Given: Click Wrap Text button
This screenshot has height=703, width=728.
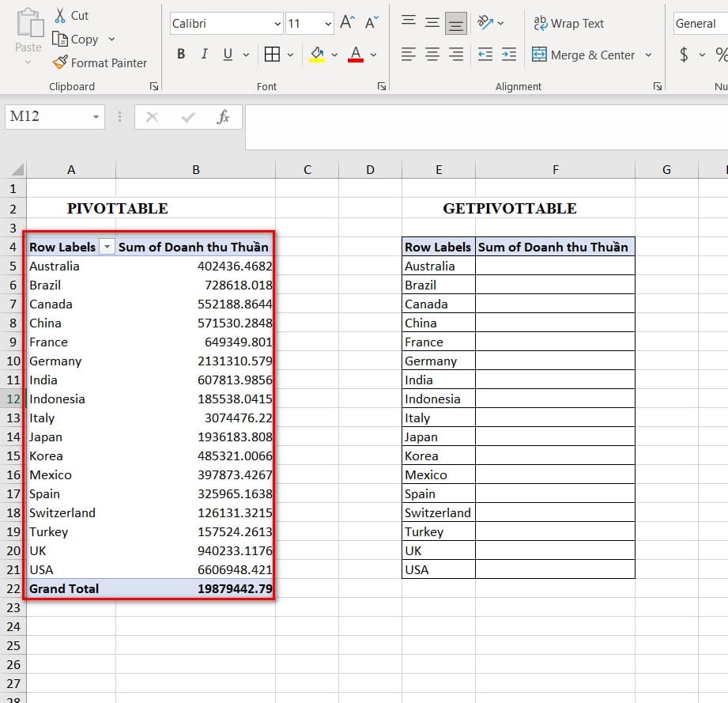Looking at the screenshot, I should pos(569,23).
